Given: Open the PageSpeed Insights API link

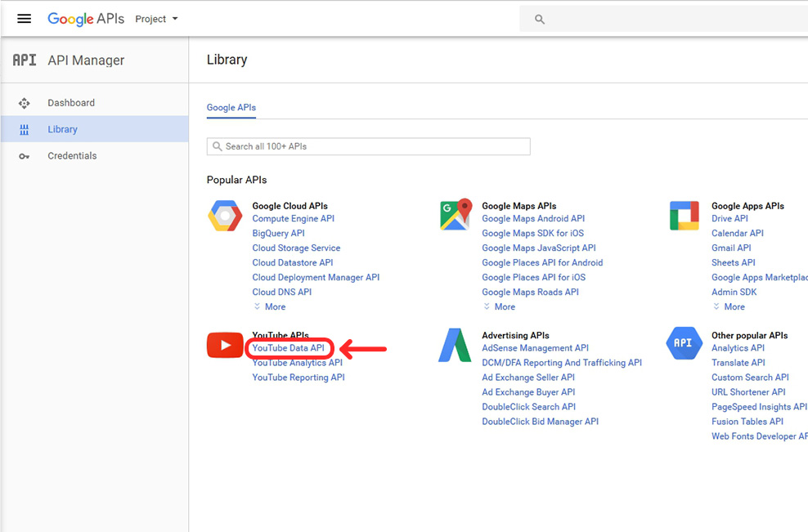Looking at the screenshot, I should point(759,407).
